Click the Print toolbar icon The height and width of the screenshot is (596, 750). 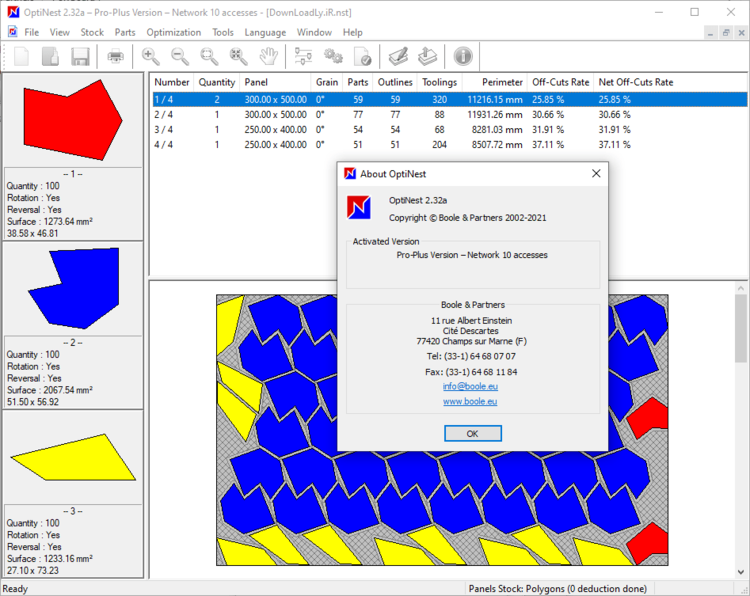click(116, 57)
